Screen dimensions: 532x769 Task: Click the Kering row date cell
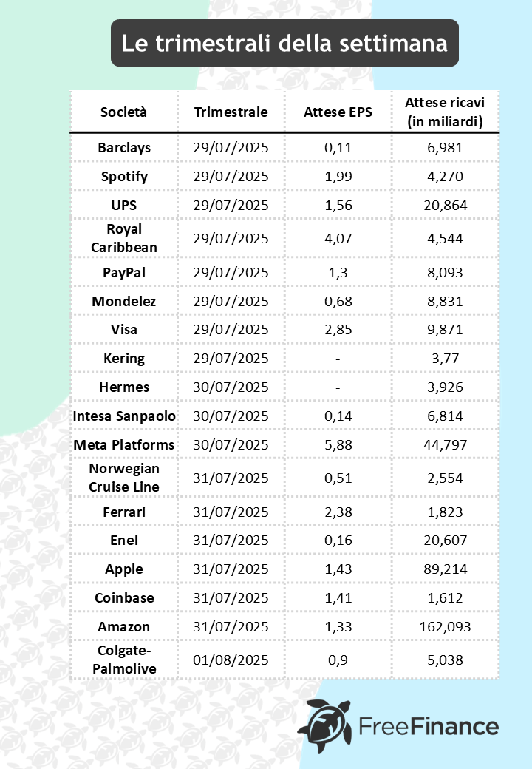[x=231, y=359]
